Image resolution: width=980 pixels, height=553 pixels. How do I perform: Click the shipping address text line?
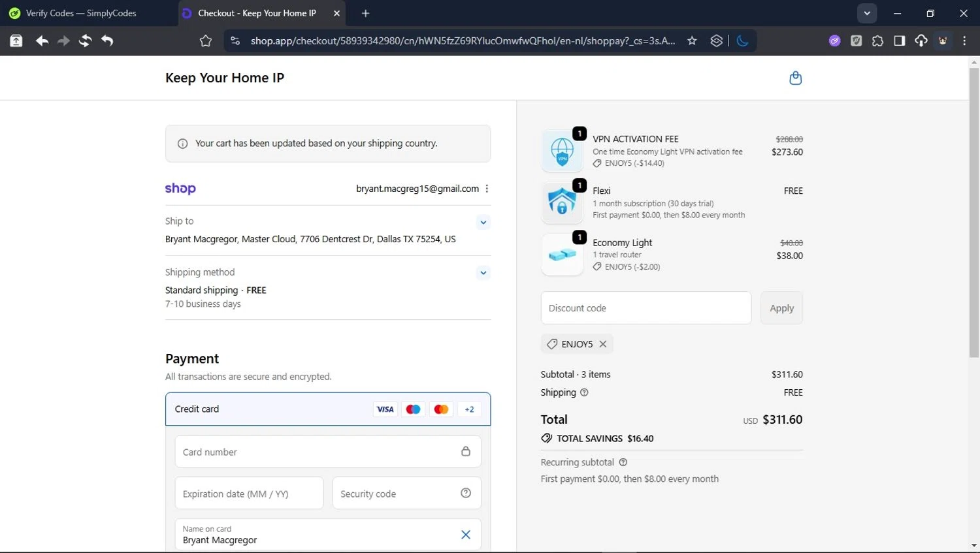[x=310, y=239]
